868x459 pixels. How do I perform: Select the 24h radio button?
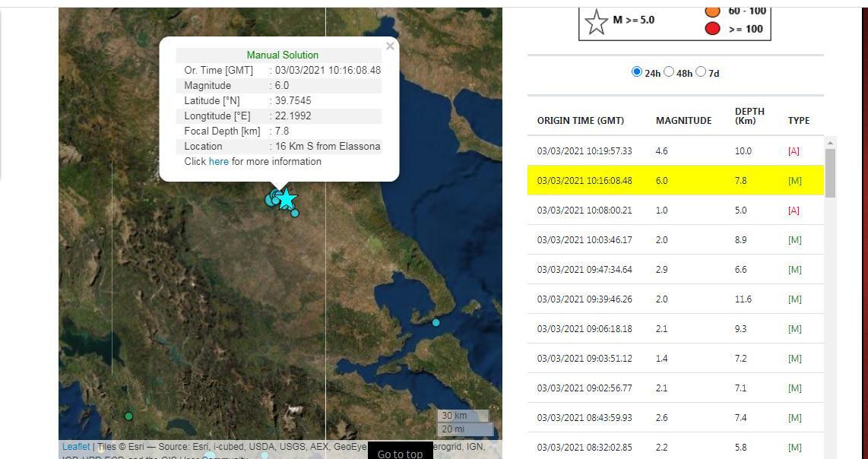pyautogui.click(x=637, y=71)
